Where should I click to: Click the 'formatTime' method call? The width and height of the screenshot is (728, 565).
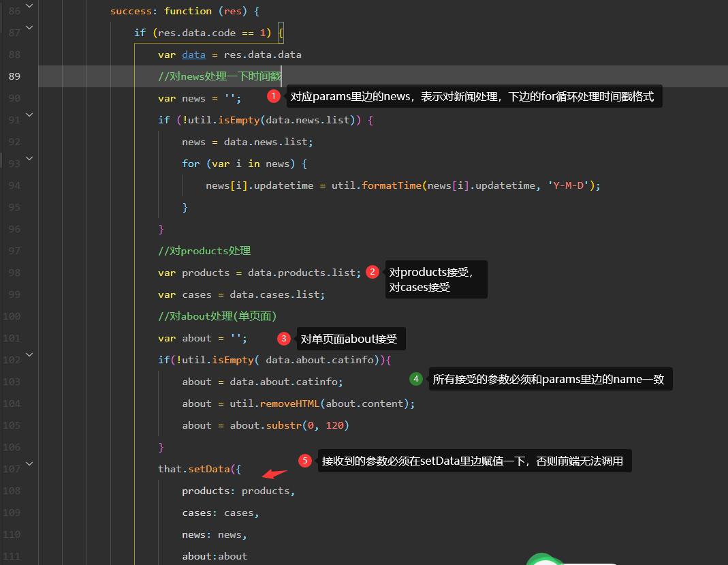392,186
